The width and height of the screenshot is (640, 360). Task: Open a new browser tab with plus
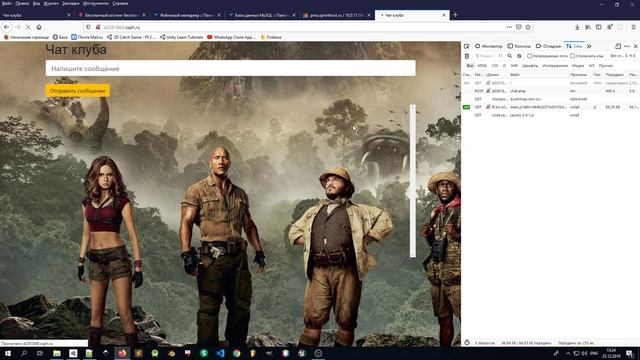[455, 15]
